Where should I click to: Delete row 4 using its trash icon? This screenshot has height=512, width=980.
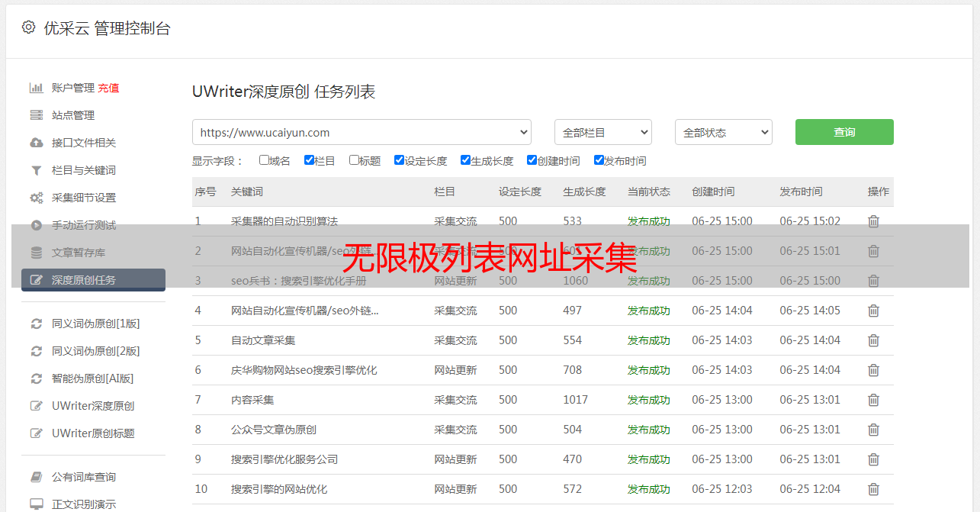[x=873, y=311]
